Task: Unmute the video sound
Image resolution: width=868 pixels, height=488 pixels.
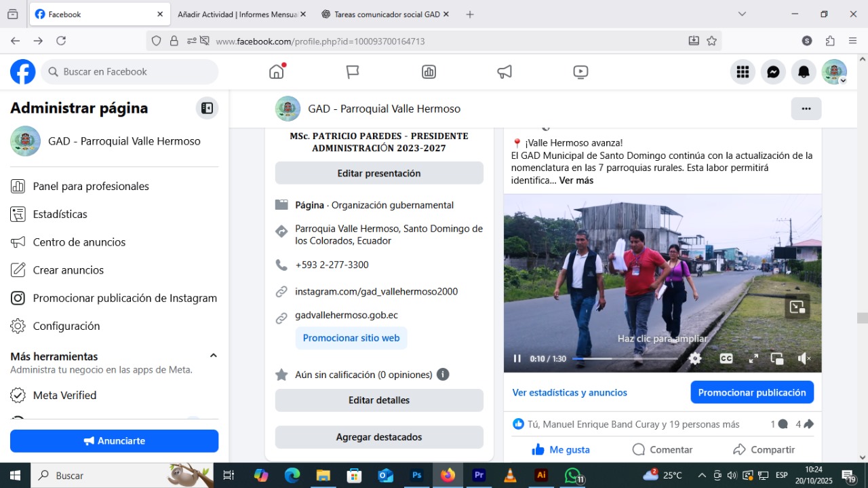Action: 804,358
